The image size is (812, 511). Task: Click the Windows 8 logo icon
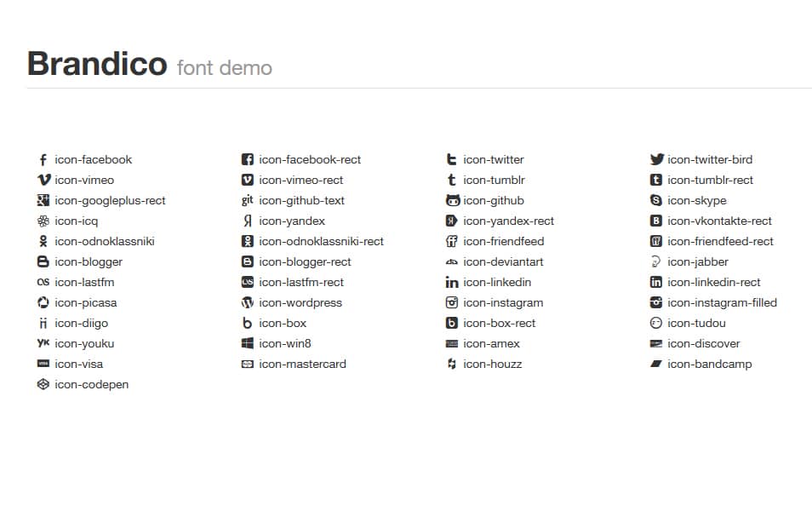[248, 343]
